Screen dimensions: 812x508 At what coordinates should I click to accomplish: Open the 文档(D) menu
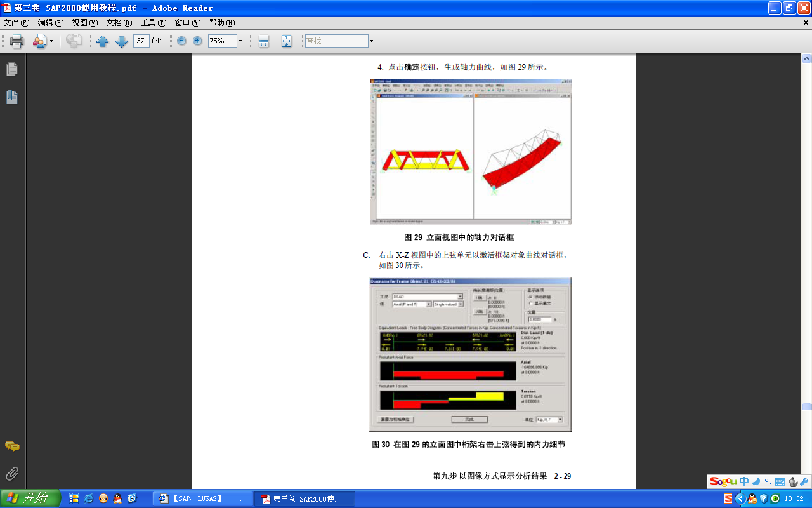(119, 23)
